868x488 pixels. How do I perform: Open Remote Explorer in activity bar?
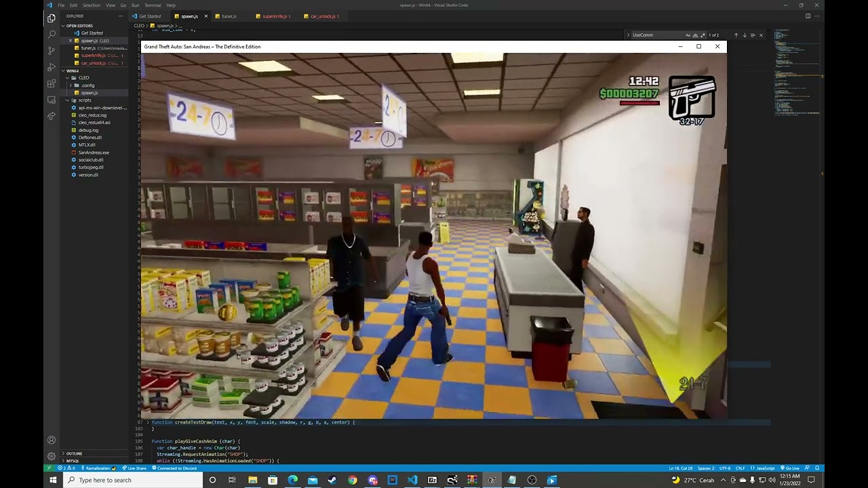pyautogui.click(x=52, y=100)
